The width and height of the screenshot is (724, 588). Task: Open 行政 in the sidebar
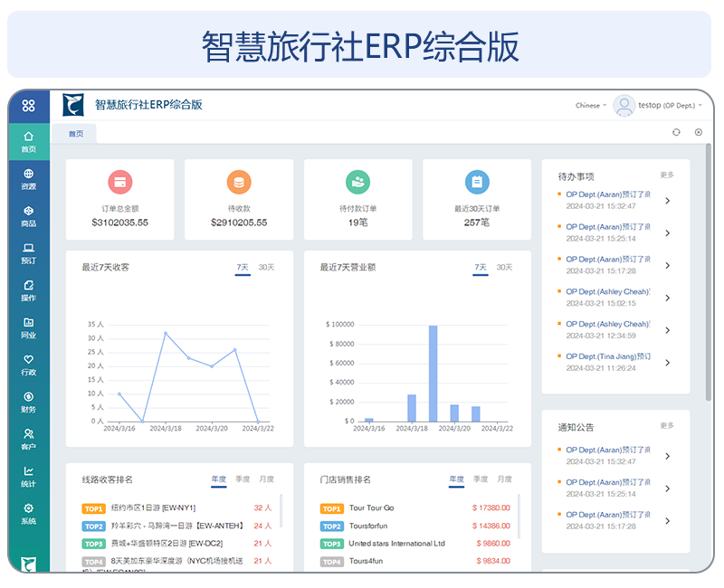coord(29,365)
